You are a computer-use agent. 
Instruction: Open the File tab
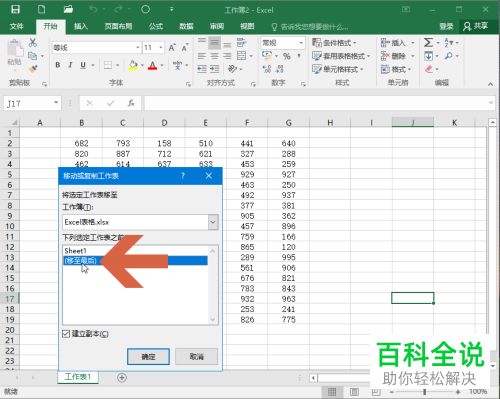(17, 26)
